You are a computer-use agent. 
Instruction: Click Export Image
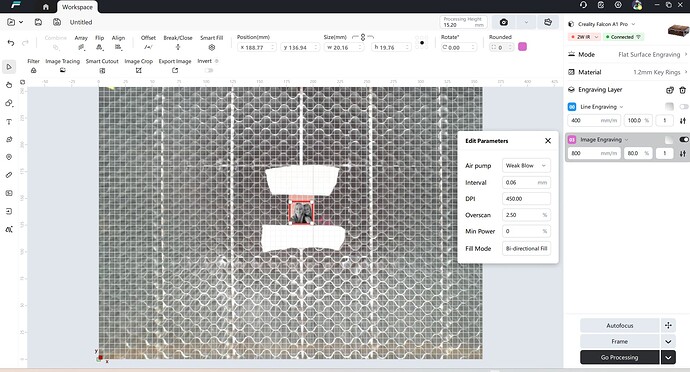(x=175, y=66)
